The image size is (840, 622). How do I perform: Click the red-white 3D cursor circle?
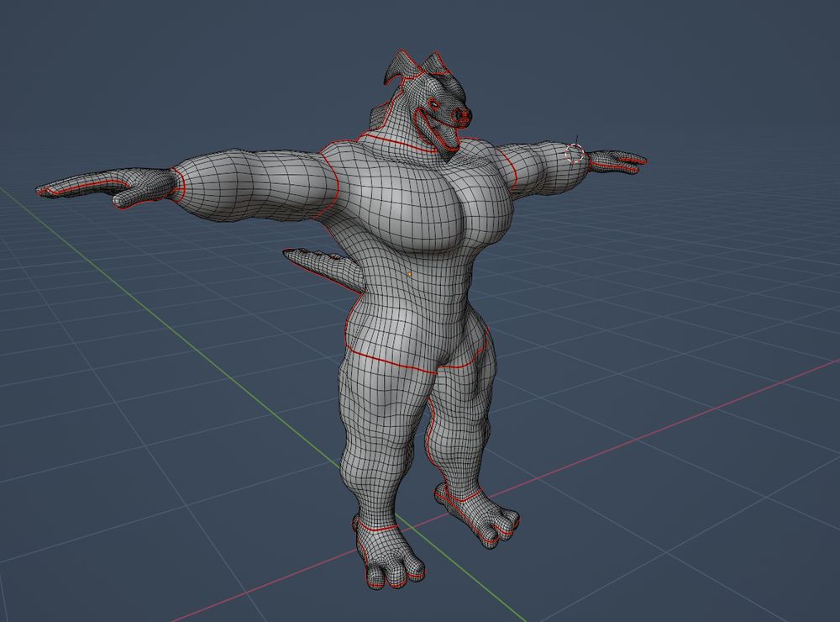point(575,154)
